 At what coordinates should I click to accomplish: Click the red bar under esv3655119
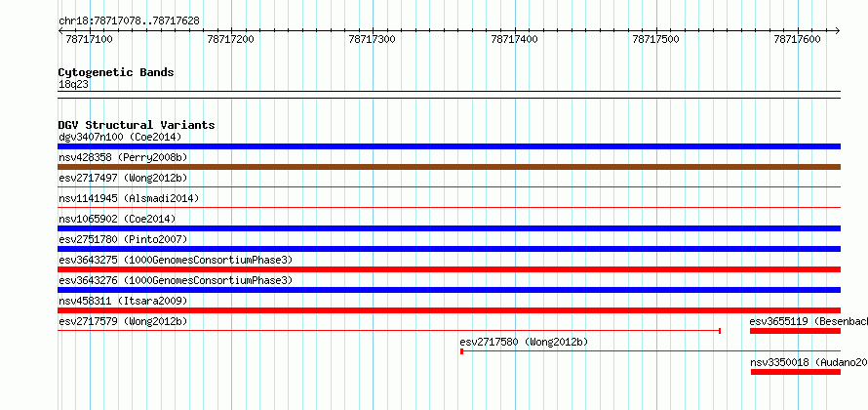click(x=796, y=331)
